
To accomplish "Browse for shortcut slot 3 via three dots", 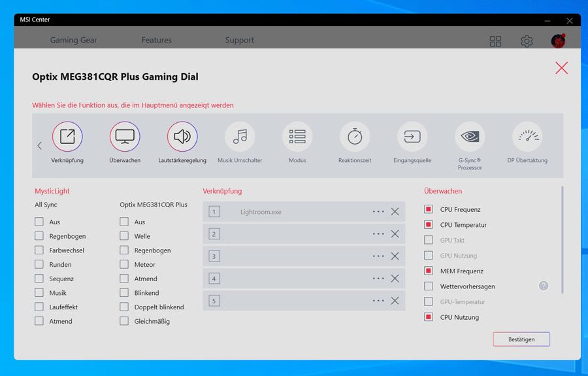I will 378,256.
